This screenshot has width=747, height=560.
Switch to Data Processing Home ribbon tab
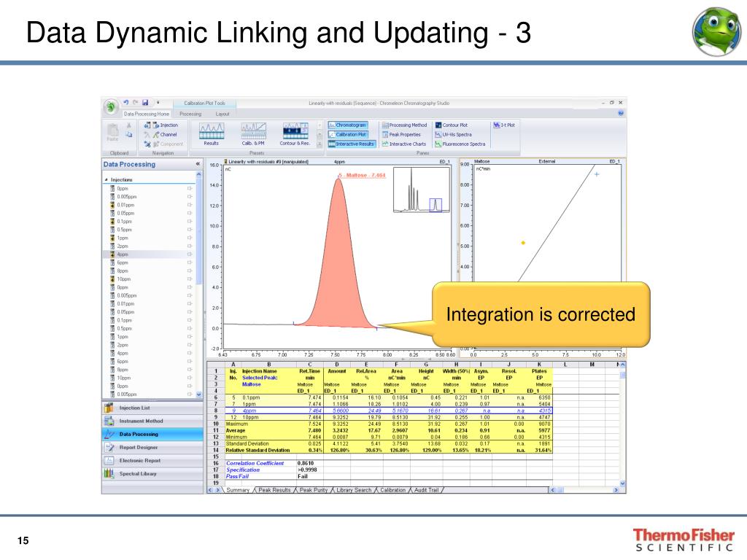(x=146, y=114)
